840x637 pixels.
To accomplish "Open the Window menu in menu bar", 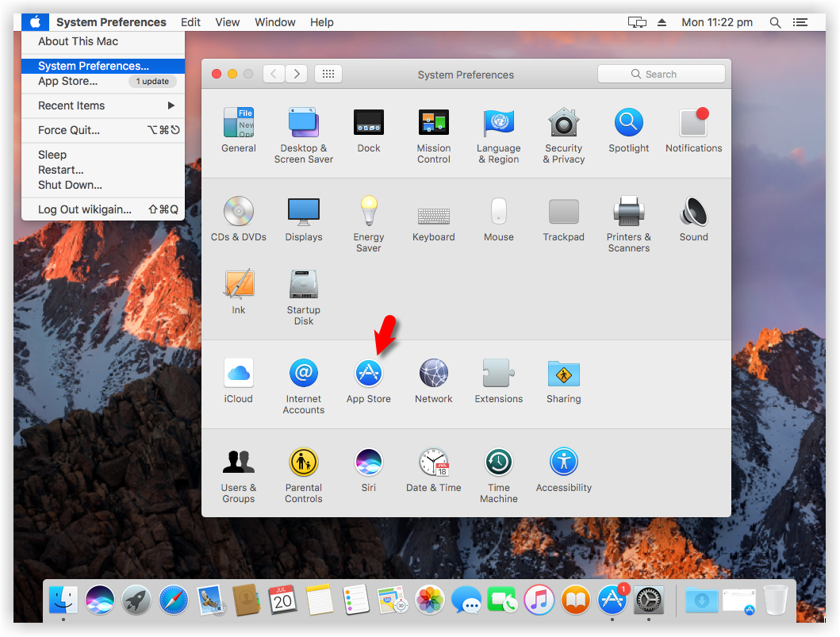I will click(x=274, y=22).
